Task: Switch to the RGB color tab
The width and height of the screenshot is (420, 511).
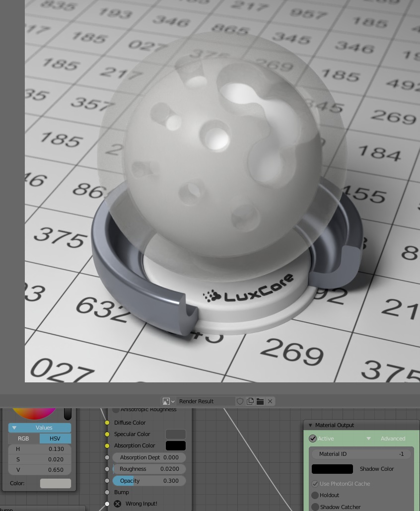Action: click(x=23, y=438)
